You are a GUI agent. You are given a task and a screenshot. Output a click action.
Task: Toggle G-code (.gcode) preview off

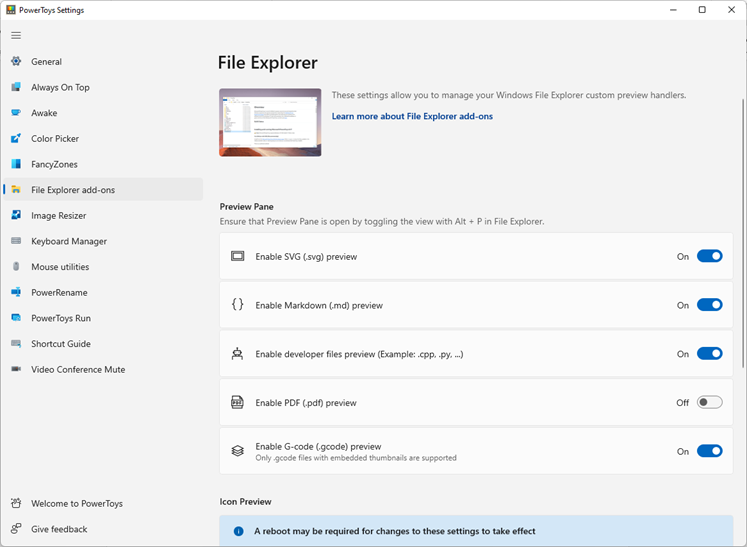709,451
